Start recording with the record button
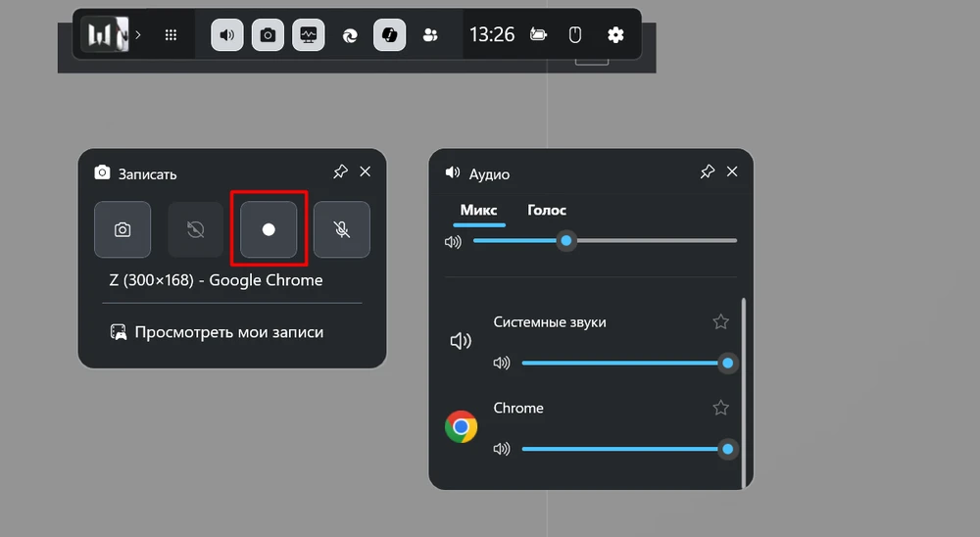Viewport: 980px width, 537px height. pyautogui.click(x=269, y=229)
